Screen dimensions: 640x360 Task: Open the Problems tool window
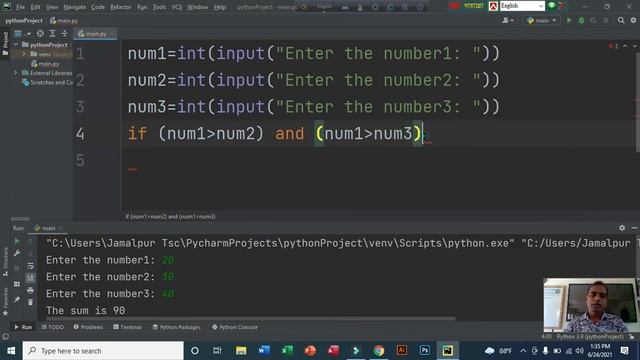tap(88, 327)
